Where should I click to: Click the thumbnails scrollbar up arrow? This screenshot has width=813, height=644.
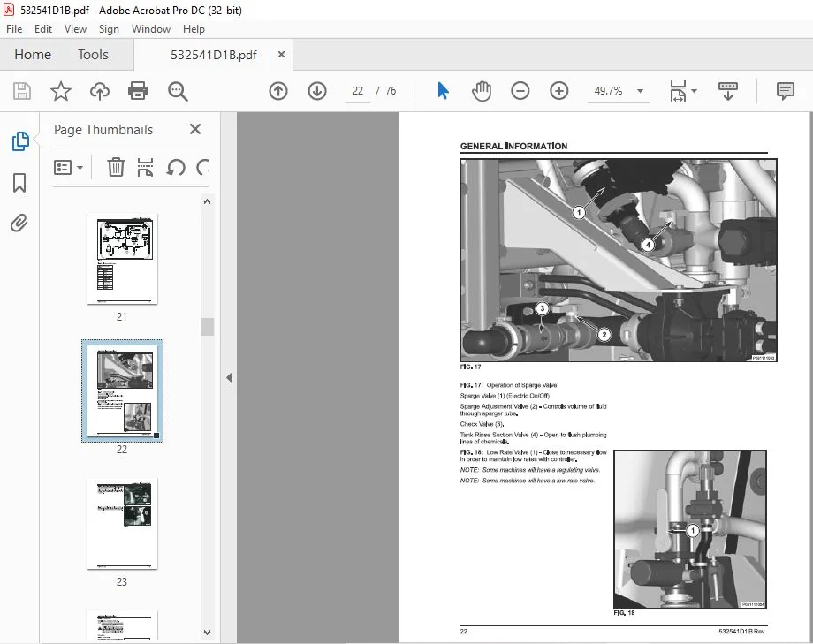point(207,201)
